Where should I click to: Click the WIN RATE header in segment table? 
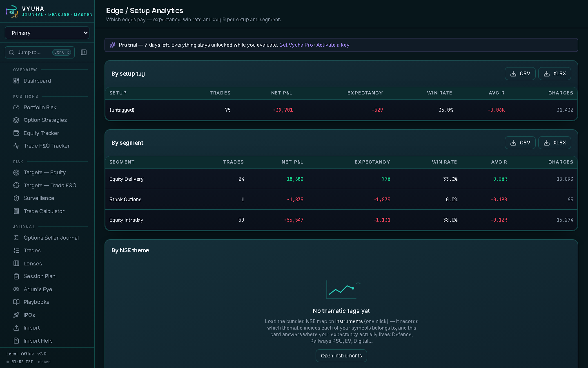tap(445, 162)
